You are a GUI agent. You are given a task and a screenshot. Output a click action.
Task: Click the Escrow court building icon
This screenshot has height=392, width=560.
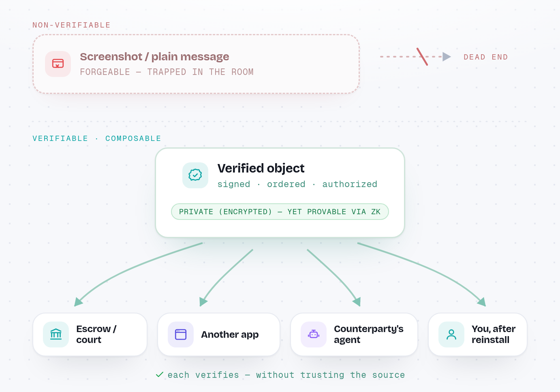[56, 334]
